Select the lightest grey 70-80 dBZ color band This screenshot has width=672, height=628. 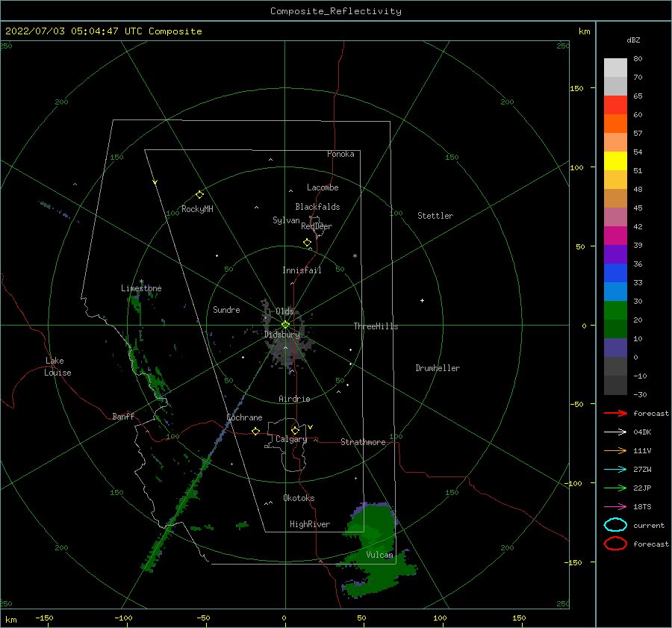pos(615,68)
